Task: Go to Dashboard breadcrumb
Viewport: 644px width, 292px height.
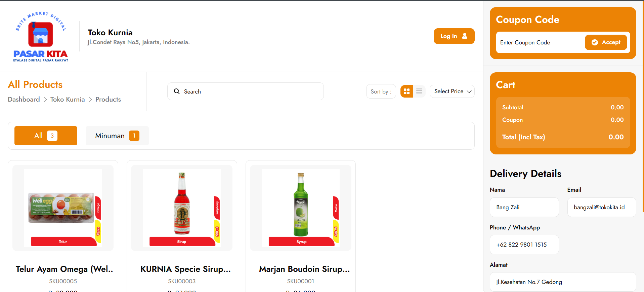Action: coord(24,99)
